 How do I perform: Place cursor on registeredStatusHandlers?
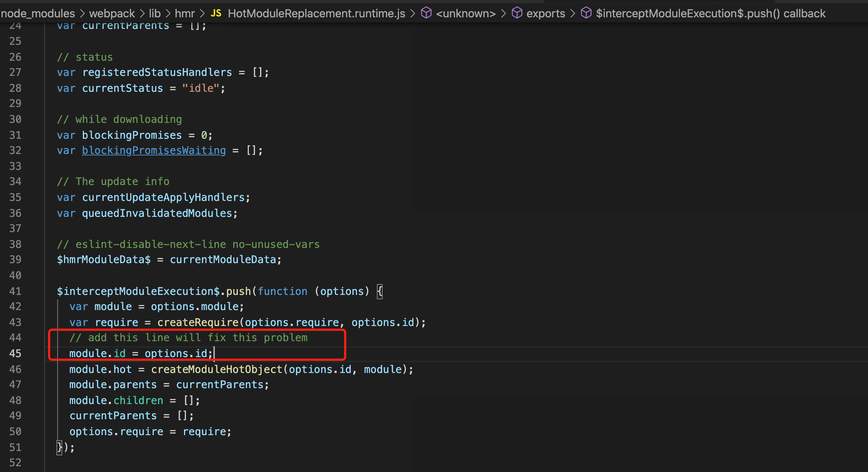tap(157, 72)
